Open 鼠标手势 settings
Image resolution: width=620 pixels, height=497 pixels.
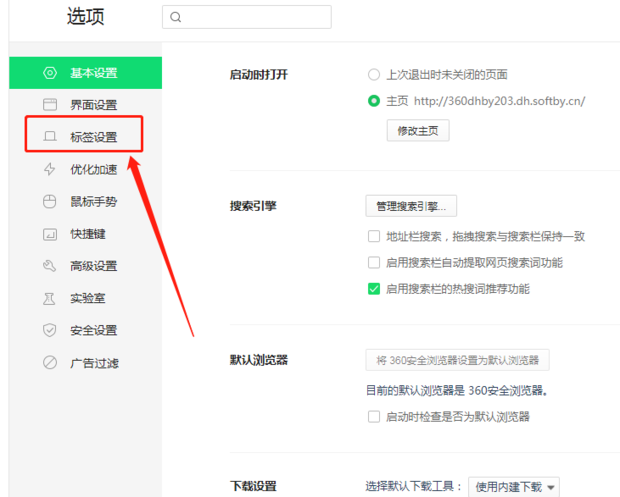(x=85, y=202)
